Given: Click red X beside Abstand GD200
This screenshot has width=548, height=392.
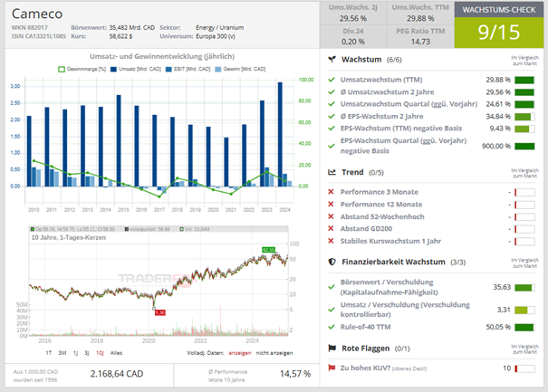Looking at the screenshot, I should coord(331,228).
